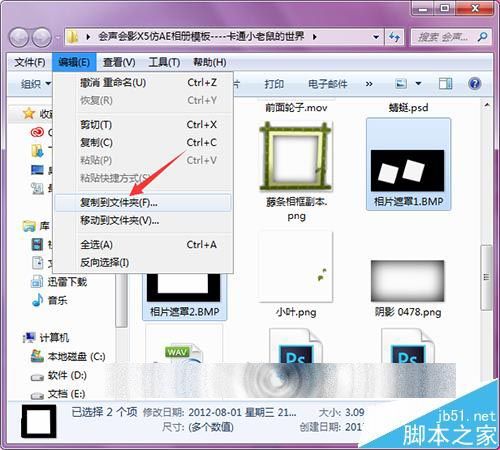Select 相片遮罩2.BMP file

(x=184, y=297)
